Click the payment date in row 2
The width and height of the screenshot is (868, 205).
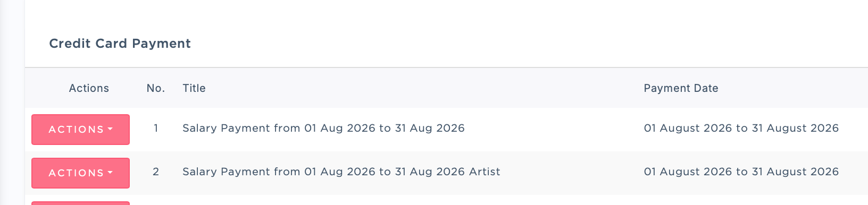pyautogui.click(x=741, y=172)
